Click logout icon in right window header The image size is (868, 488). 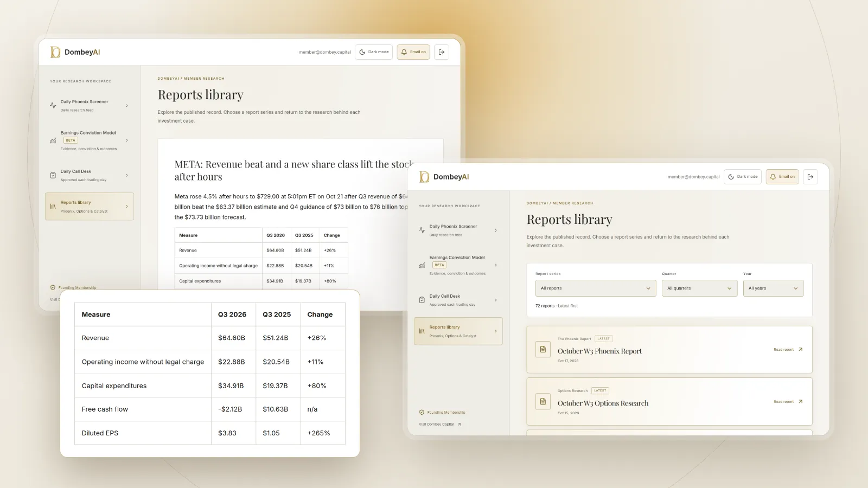click(x=810, y=177)
